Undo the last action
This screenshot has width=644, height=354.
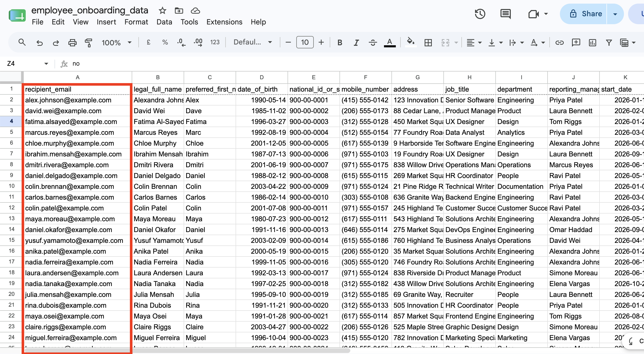click(39, 42)
